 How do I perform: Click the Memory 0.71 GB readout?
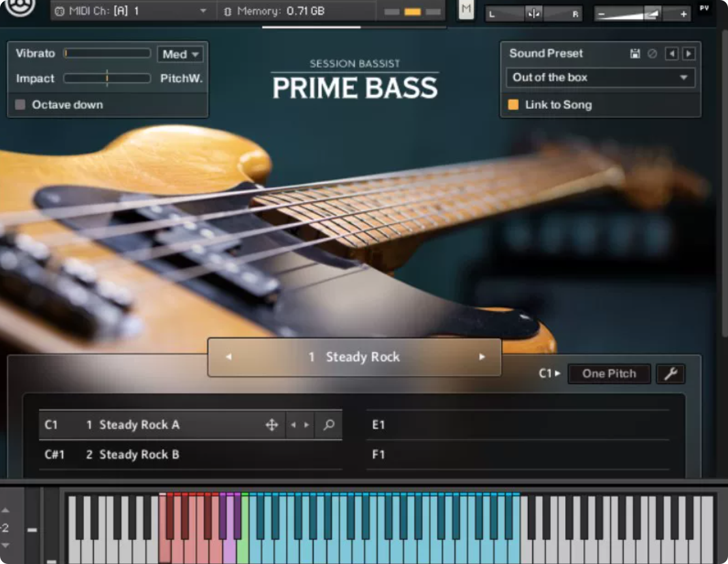point(280,11)
